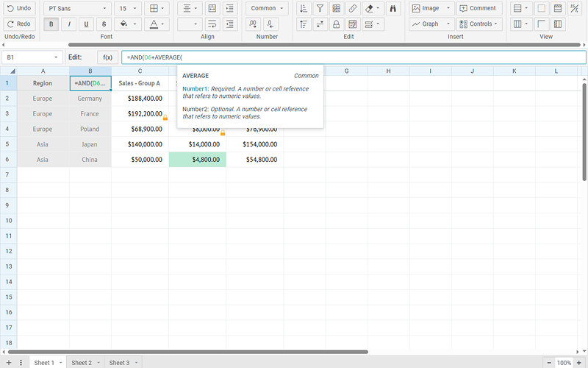Open the fill background color picker
The height and width of the screenshot is (368, 588).
tap(128, 24)
